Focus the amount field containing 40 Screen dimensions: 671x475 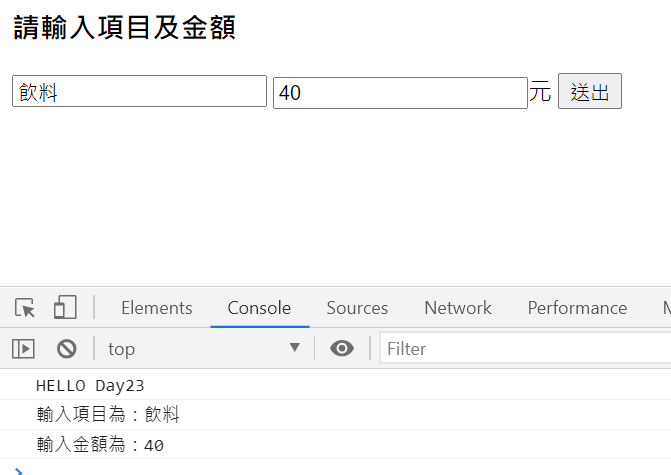[x=400, y=93]
